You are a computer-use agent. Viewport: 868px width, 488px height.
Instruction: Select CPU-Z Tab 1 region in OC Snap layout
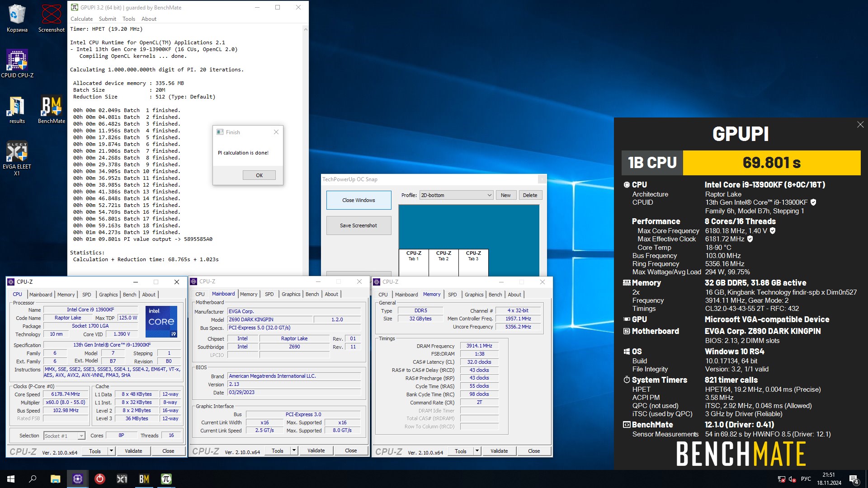[414, 263]
